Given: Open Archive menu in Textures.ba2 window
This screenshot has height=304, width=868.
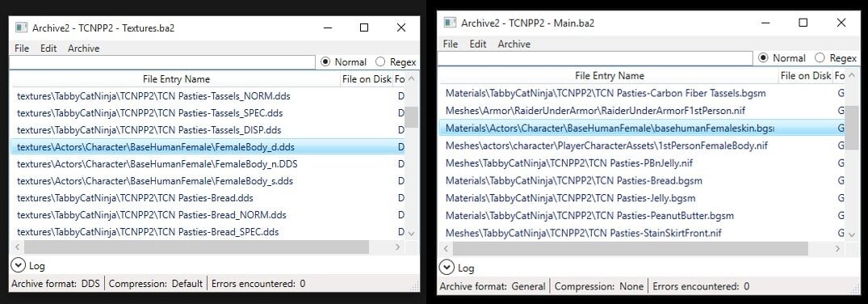Looking at the screenshot, I should pyautogui.click(x=84, y=49).
